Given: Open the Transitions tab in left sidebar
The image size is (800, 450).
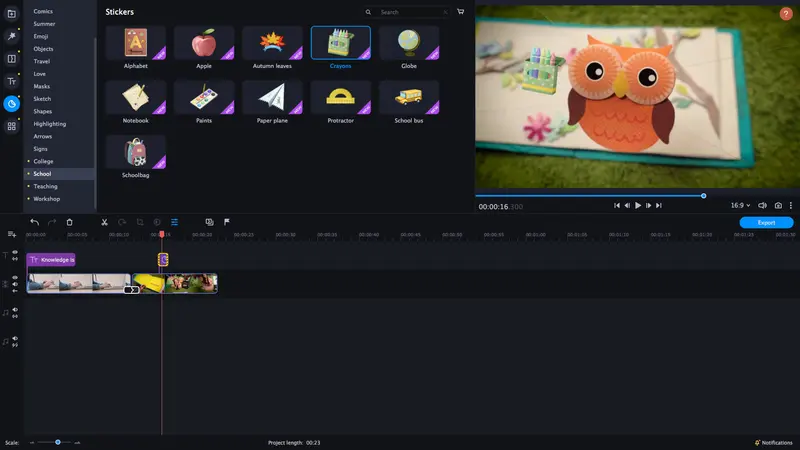Looking at the screenshot, I should [x=11, y=59].
